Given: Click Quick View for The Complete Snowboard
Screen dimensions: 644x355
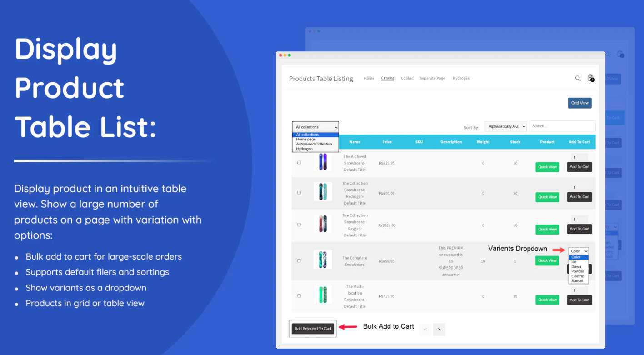Looking at the screenshot, I should point(547,260).
